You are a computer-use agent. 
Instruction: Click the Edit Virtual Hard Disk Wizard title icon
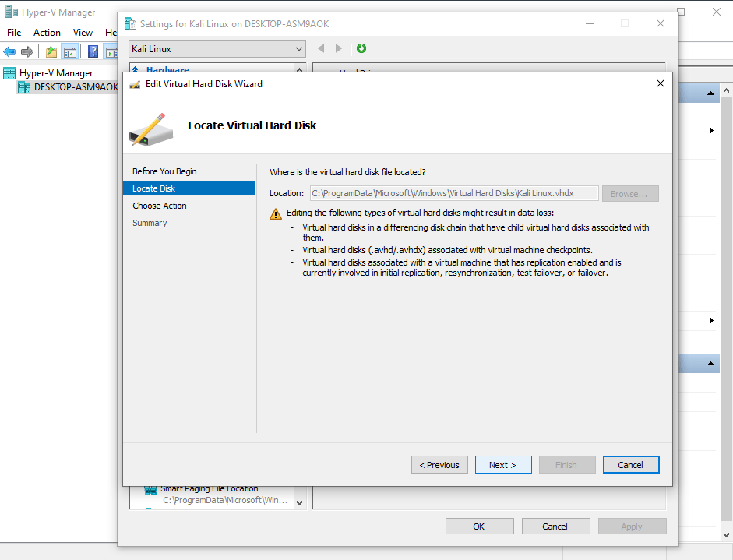point(135,84)
